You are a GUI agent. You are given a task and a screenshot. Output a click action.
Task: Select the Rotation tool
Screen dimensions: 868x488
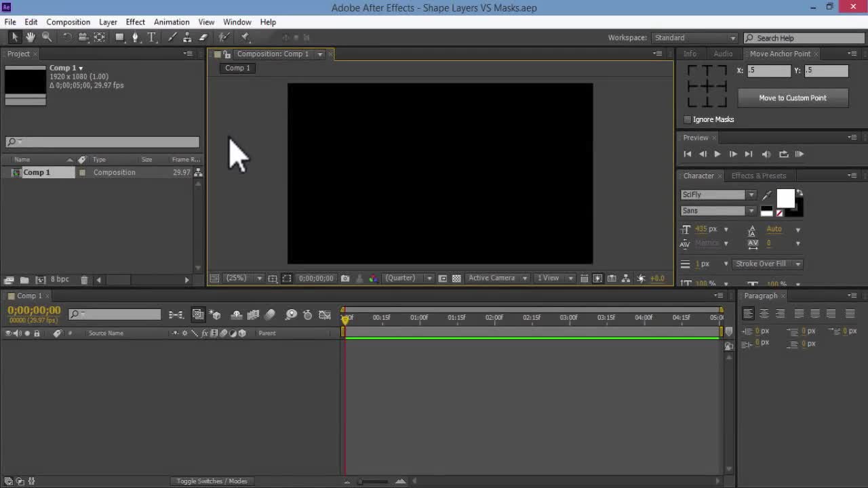point(67,38)
